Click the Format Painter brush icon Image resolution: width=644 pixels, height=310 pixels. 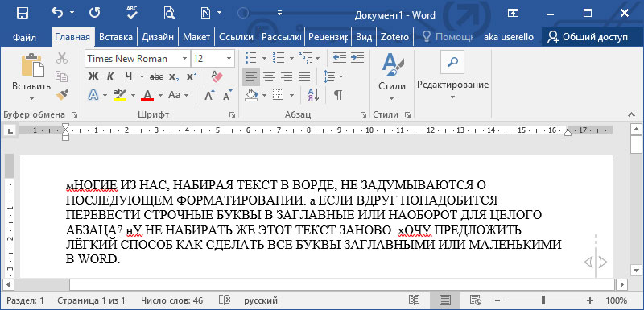click(62, 95)
